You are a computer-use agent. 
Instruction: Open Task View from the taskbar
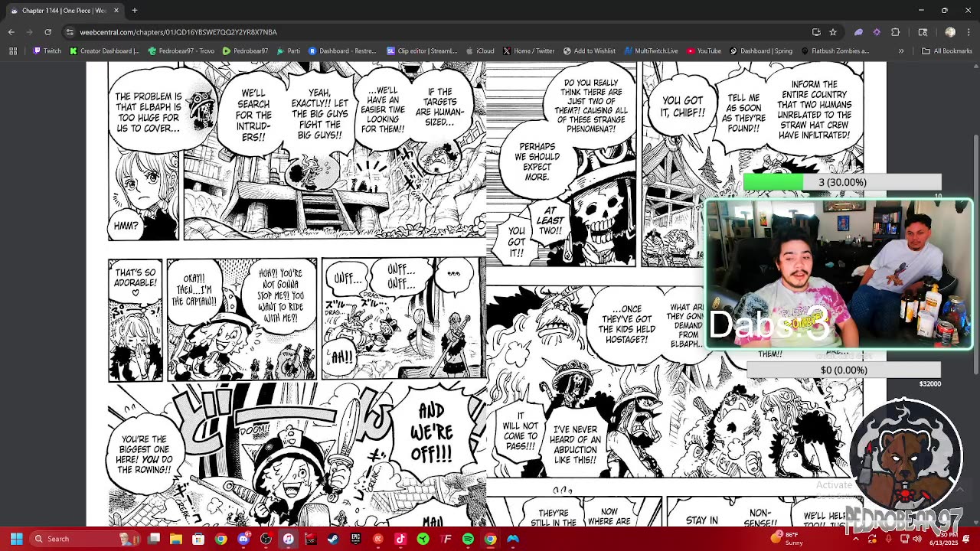154,539
